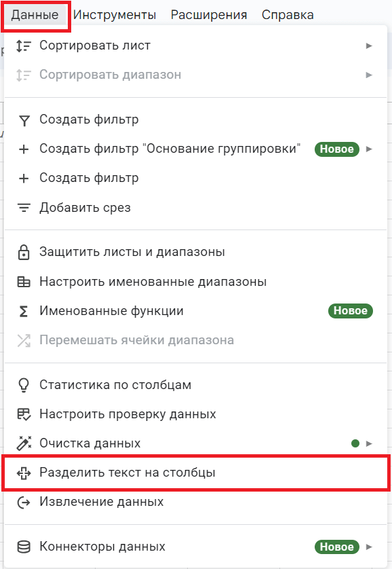392x569 pixels.
Task: Select the magic wand icon for Очистка данных
Action: click(x=24, y=442)
